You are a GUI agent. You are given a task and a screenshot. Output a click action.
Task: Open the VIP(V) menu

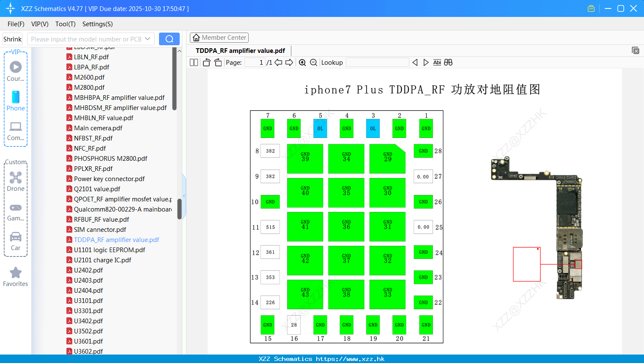[x=40, y=24]
